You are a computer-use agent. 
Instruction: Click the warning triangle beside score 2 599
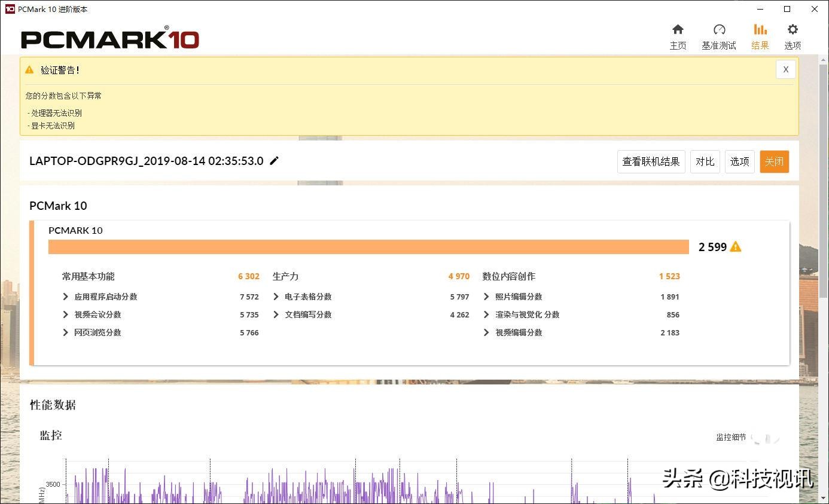coord(736,247)
